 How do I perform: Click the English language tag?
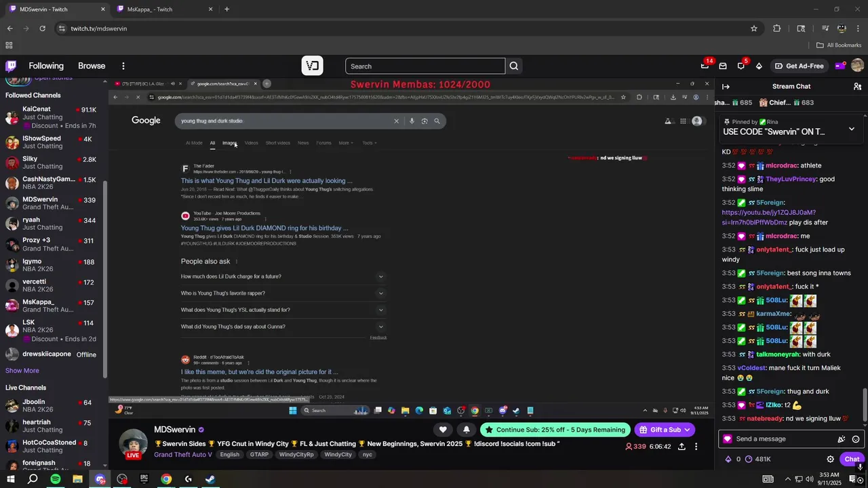point(229,455)
